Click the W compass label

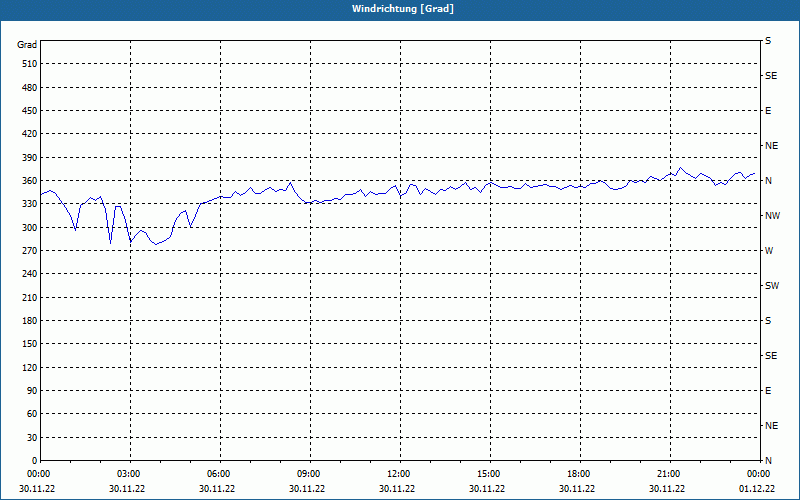769,251
